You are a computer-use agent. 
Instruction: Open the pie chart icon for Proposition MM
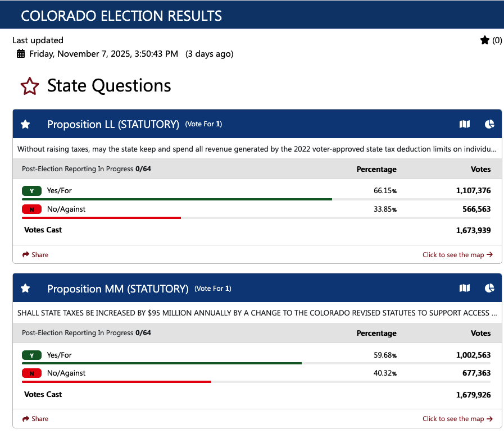(489, 288)
